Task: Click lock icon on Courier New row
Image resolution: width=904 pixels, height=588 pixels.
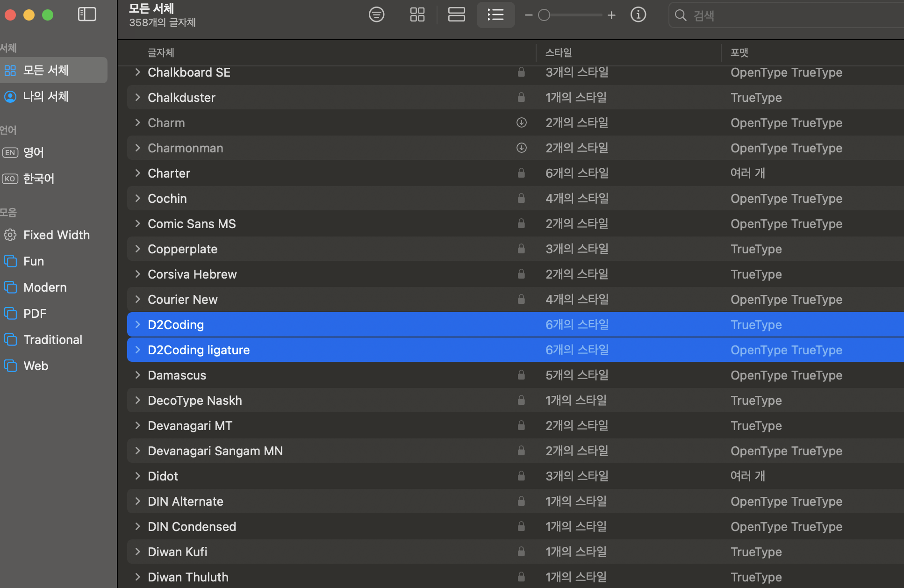Action: tap(521, 299)
